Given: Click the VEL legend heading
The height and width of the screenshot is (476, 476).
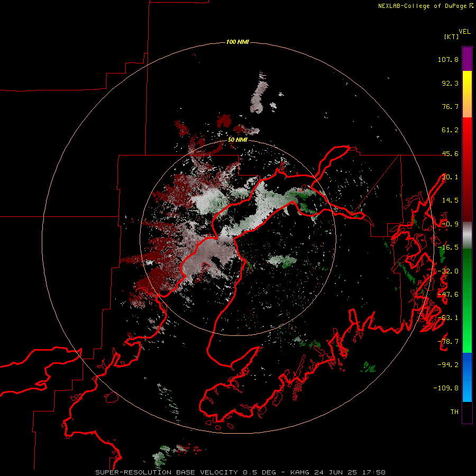Looking at the screenshot, I should [x=464, y=32].
